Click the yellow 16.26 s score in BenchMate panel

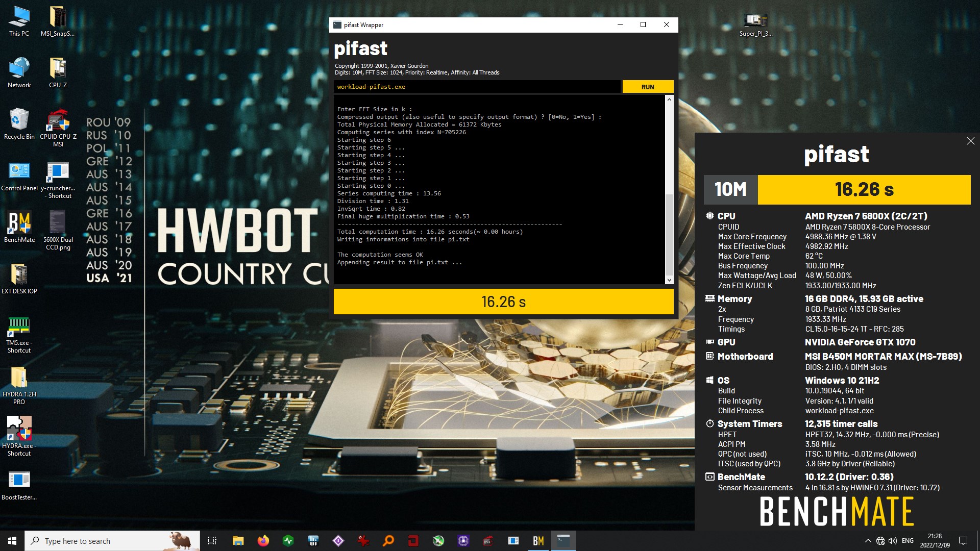click(x=864, y=189)
